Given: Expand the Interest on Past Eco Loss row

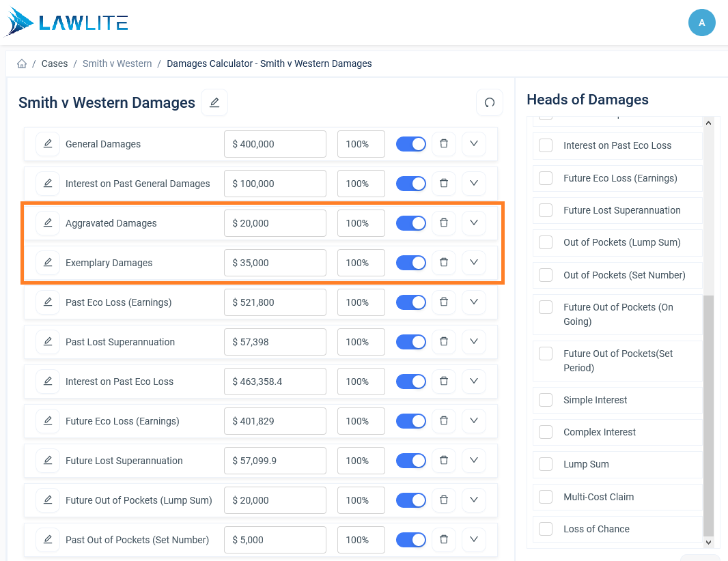Looking at the screenshot, I should (x=473, y=382).
